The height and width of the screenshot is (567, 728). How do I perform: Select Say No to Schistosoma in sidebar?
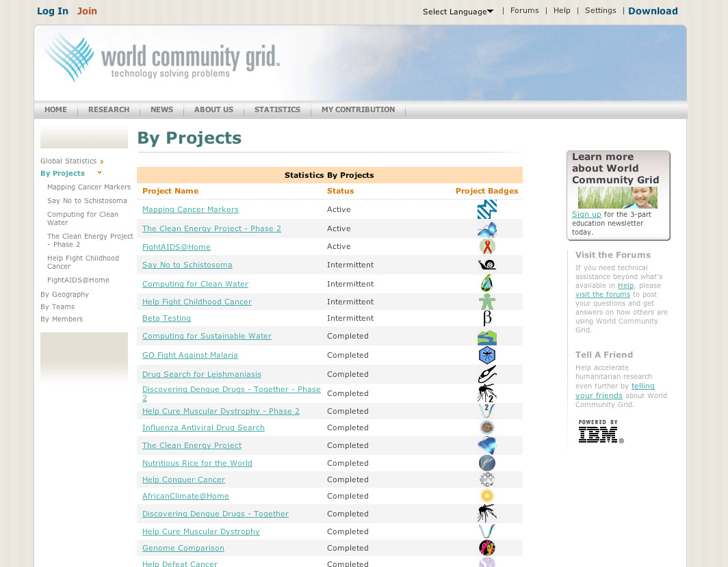coord(87,200)
